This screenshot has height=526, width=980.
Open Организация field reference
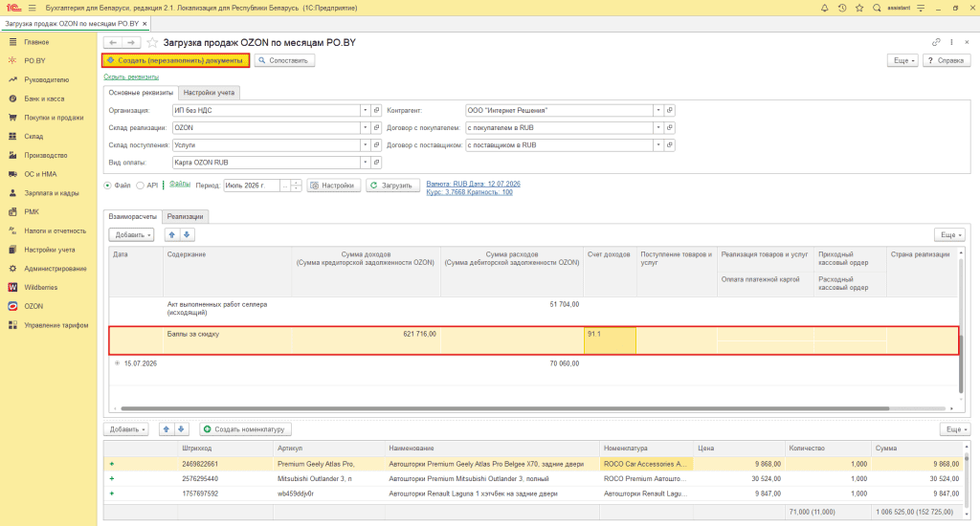376,110
